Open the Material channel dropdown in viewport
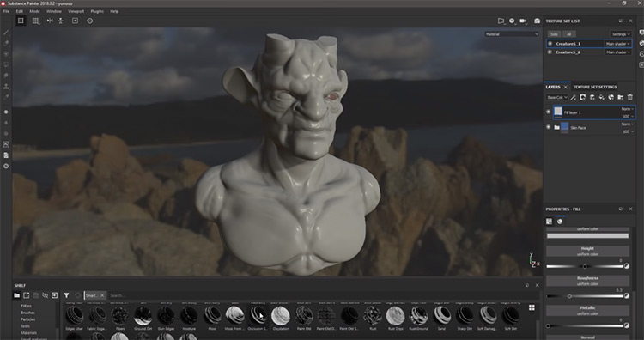 (512, 34)
